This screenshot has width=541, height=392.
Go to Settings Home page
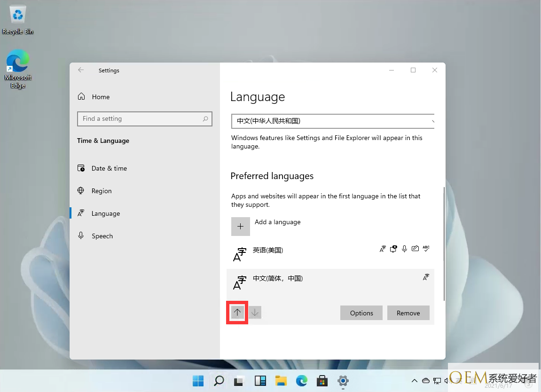(100, 97)
